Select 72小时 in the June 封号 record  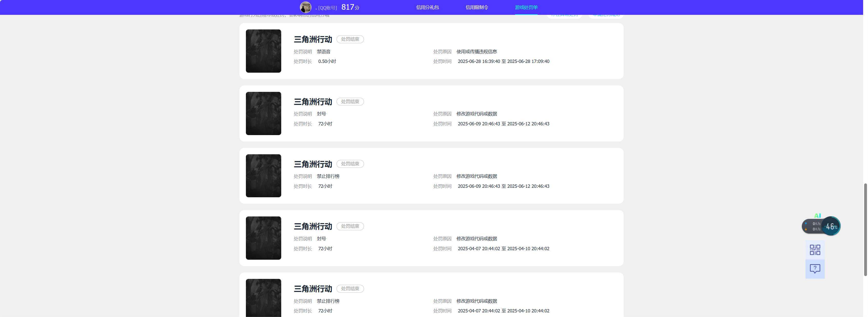click(x=325, y=124)
